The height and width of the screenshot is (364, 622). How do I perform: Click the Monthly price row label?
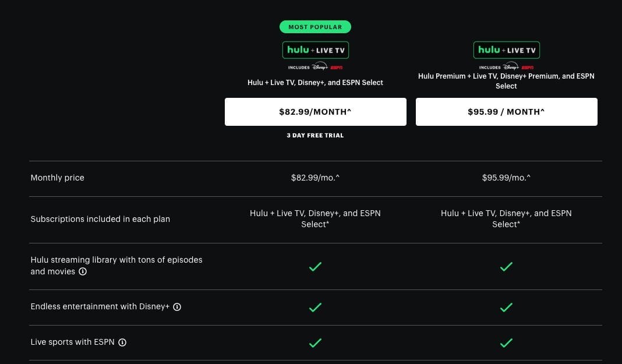click(57, 178)
